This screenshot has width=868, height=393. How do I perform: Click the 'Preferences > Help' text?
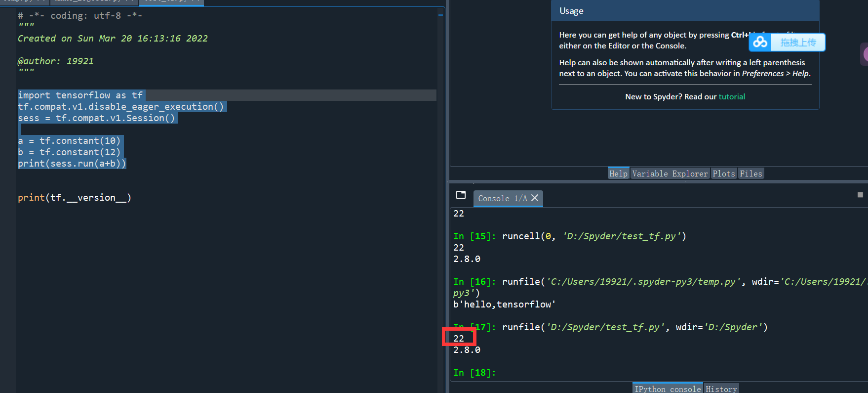pos(775,74)
